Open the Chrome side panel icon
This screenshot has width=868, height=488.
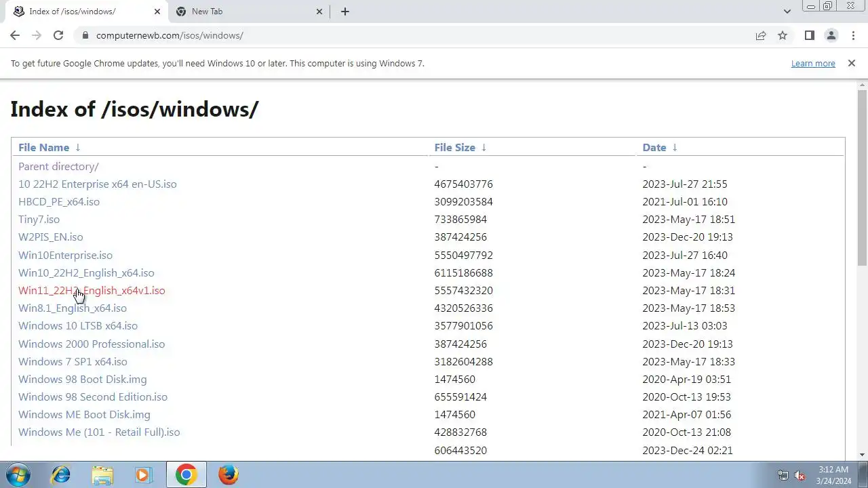tap(809, 35)
